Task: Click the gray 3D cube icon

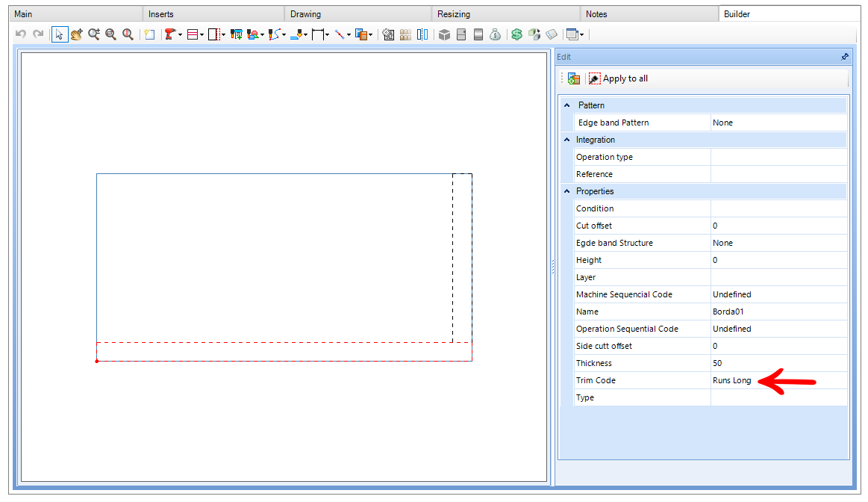Action: 445,34
